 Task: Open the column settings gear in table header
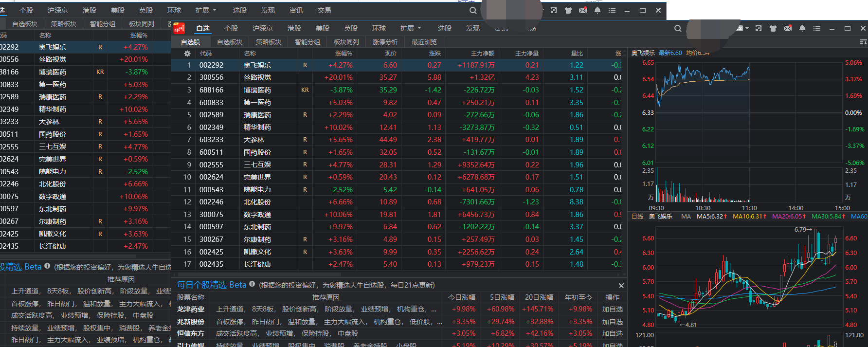187,54
